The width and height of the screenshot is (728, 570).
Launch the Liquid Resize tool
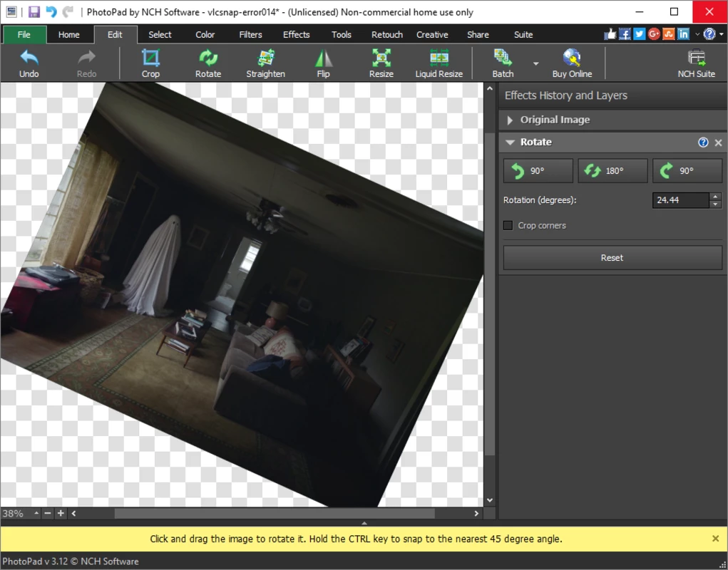[439, 63]
